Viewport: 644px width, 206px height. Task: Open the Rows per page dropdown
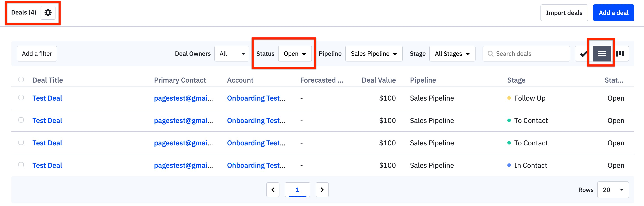(613, 190)
